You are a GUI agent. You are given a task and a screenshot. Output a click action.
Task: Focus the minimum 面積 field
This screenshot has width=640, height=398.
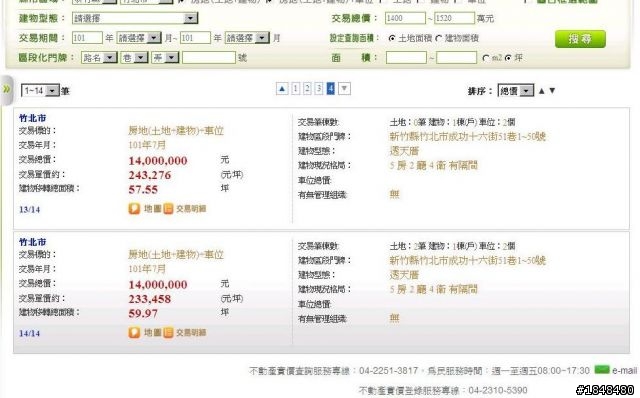[x=406, y=58]
